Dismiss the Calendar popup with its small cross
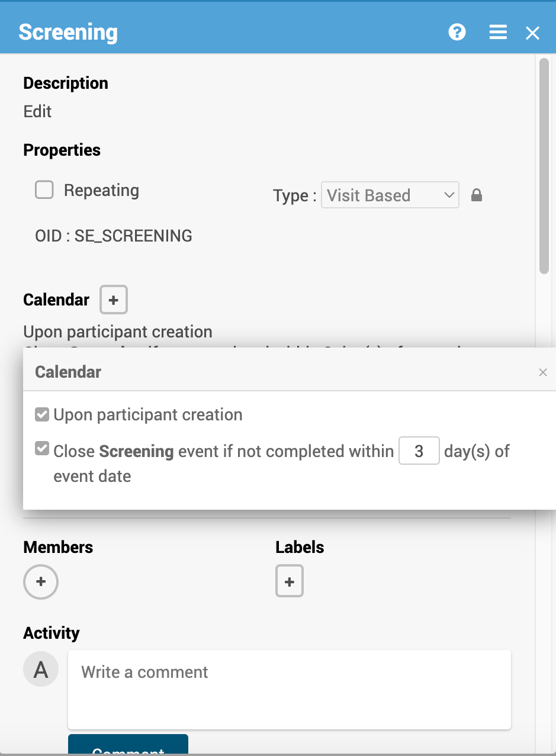 coord(543,372)
